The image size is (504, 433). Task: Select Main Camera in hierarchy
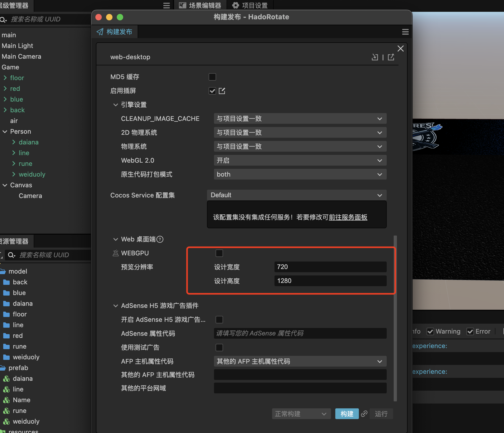click(x=21, y=57)
